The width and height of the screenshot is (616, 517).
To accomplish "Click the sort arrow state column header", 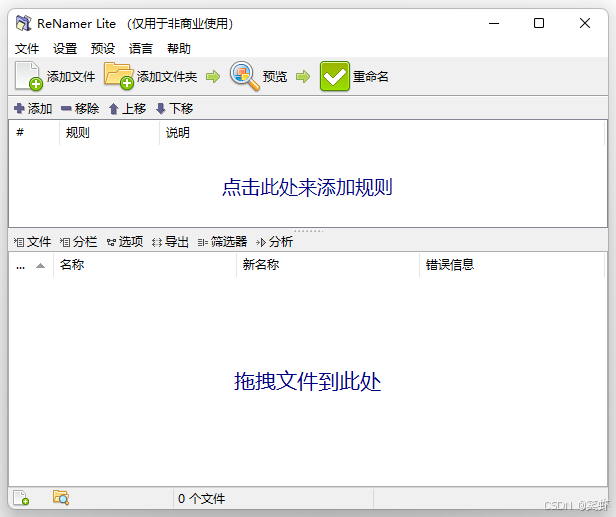I will [31, 265].
